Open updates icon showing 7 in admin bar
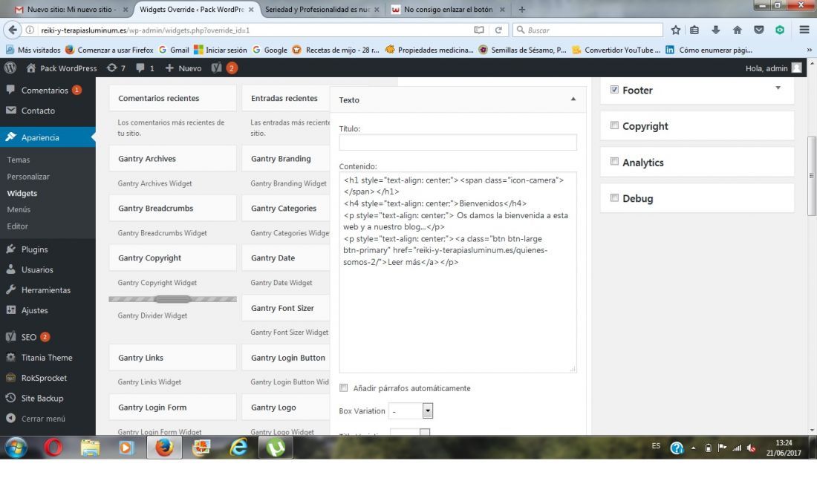This screenshot has height=504, width=817. [116, 68]
